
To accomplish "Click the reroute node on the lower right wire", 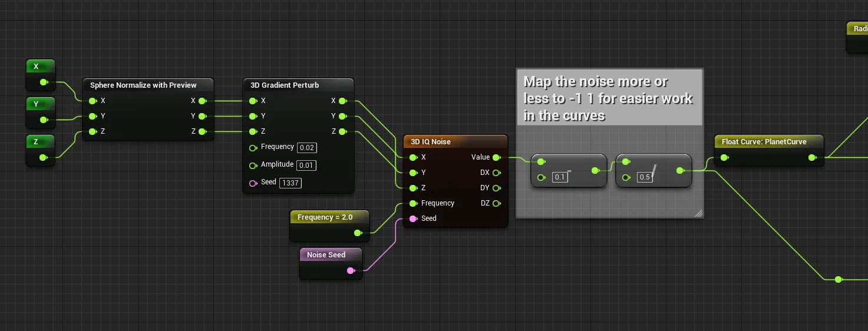I will pyautogui.click(x=838, y=279).
